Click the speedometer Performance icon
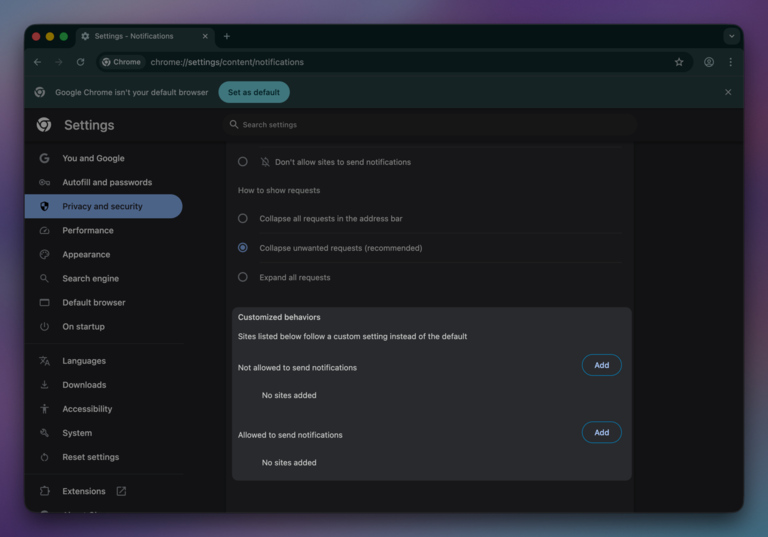Screen dimensions: 768x537 coord(45,230)
